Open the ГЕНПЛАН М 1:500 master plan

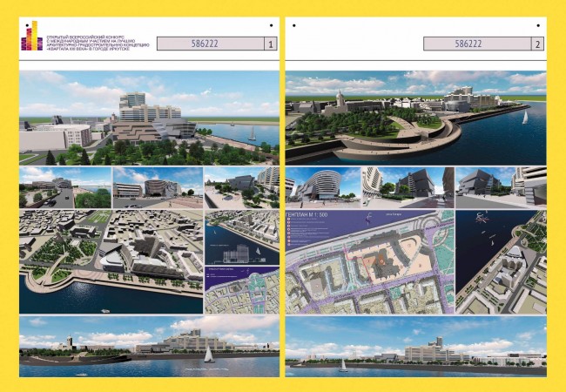pyautogui.click(x=370, y=261)
